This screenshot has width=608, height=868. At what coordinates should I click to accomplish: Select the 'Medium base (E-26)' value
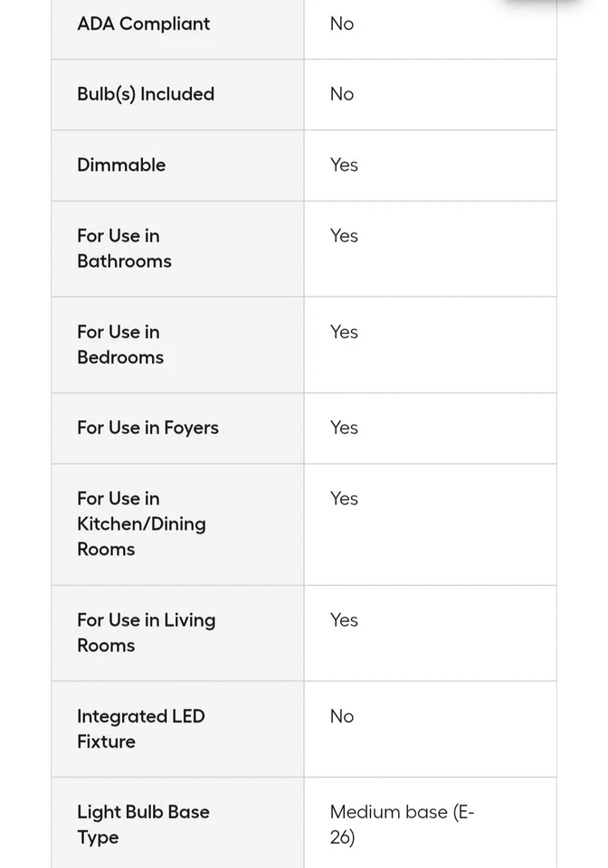(402, 825)
